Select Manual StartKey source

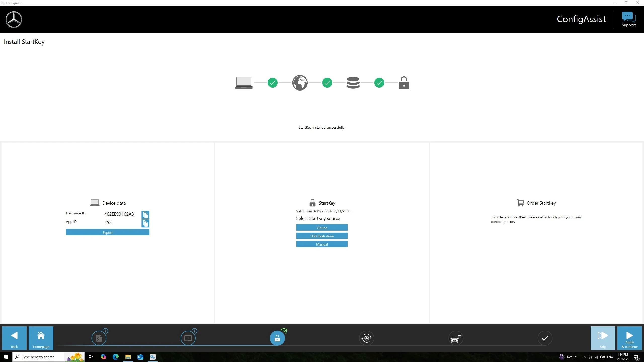[322, 244]
